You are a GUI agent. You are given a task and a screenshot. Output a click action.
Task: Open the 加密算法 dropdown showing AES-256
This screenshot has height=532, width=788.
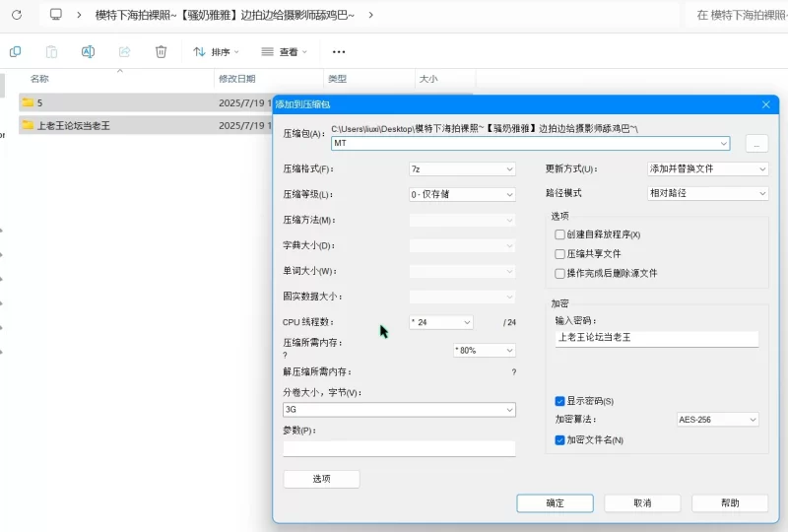point(717,420)
